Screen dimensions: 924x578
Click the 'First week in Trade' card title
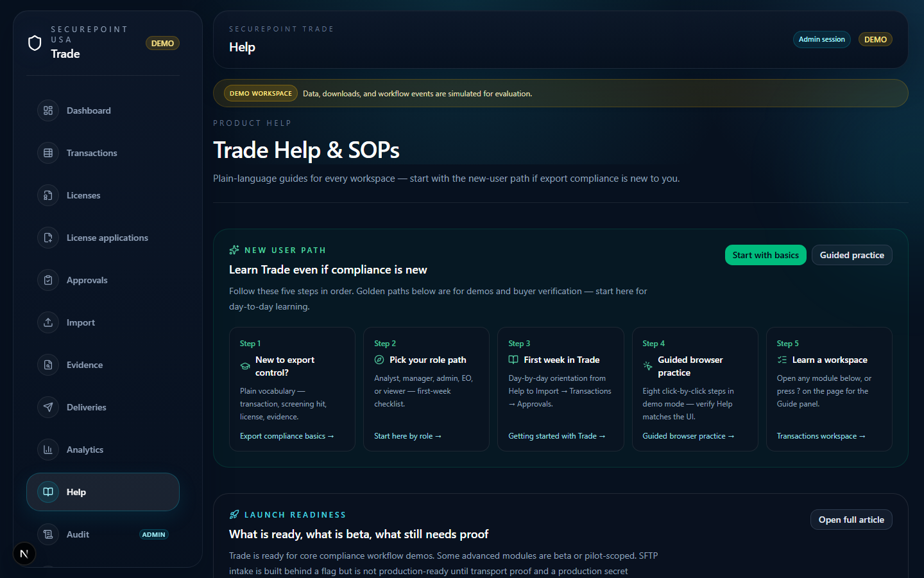[561, 360]
